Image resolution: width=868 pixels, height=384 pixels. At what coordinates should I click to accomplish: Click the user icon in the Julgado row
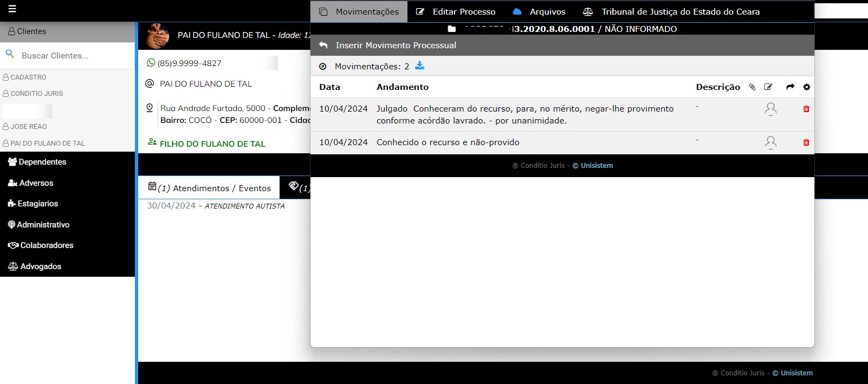pos(770,109)
